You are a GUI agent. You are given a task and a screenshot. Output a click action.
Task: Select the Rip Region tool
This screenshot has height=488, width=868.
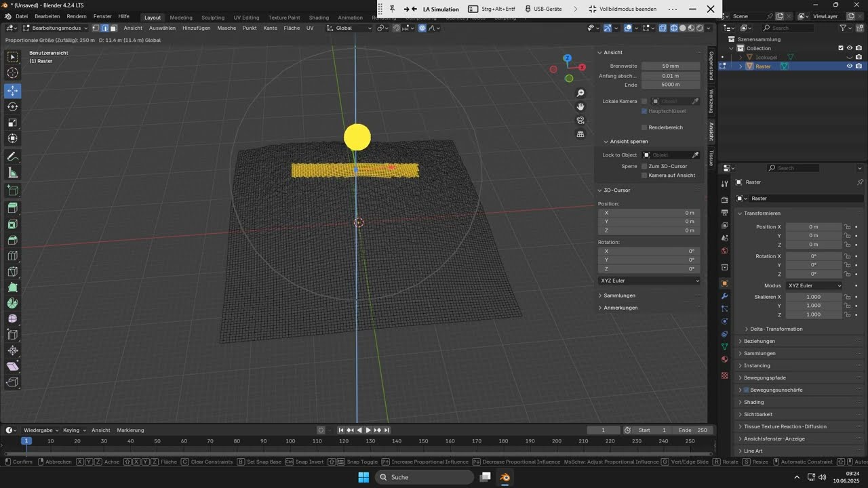coord(13,382)
